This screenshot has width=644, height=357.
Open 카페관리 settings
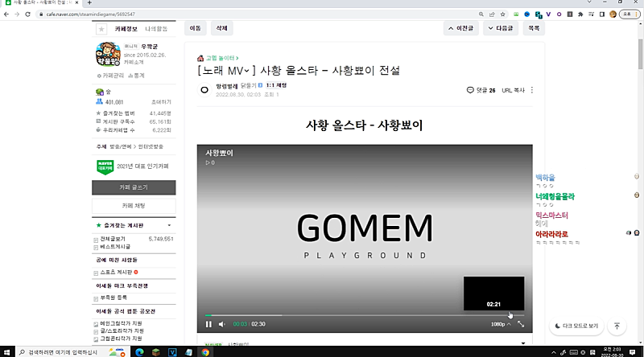tap(110, 76)
